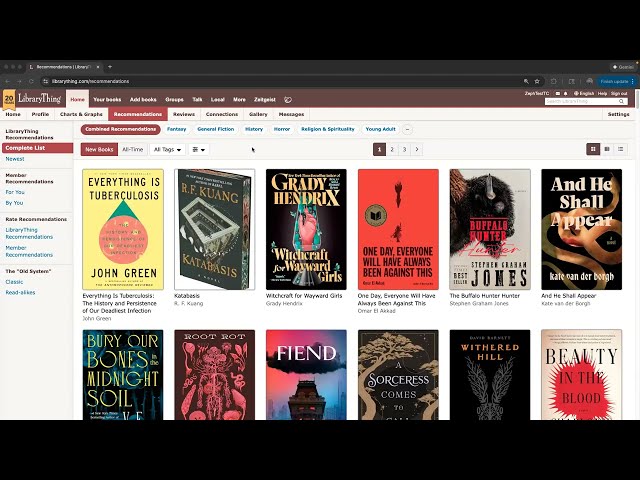The image size is (640, 480).
Task: Click Finish update button
Action: [x=616, y=82]
